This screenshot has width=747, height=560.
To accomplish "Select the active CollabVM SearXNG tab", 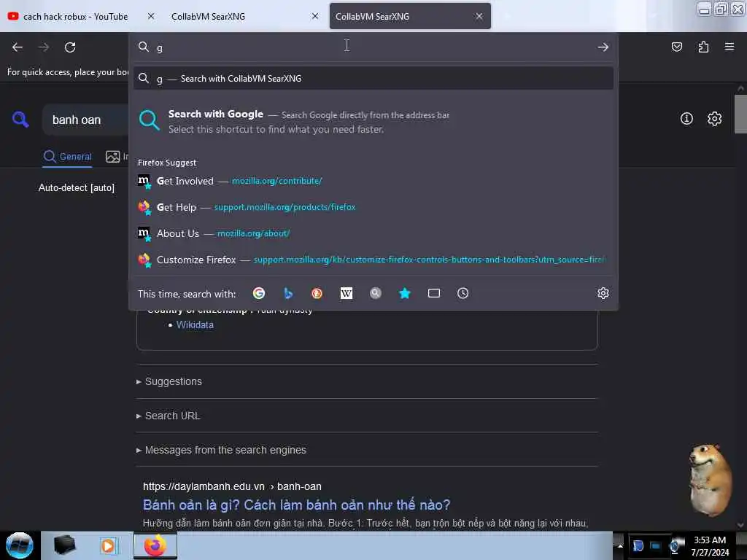I will pos(410,16).
